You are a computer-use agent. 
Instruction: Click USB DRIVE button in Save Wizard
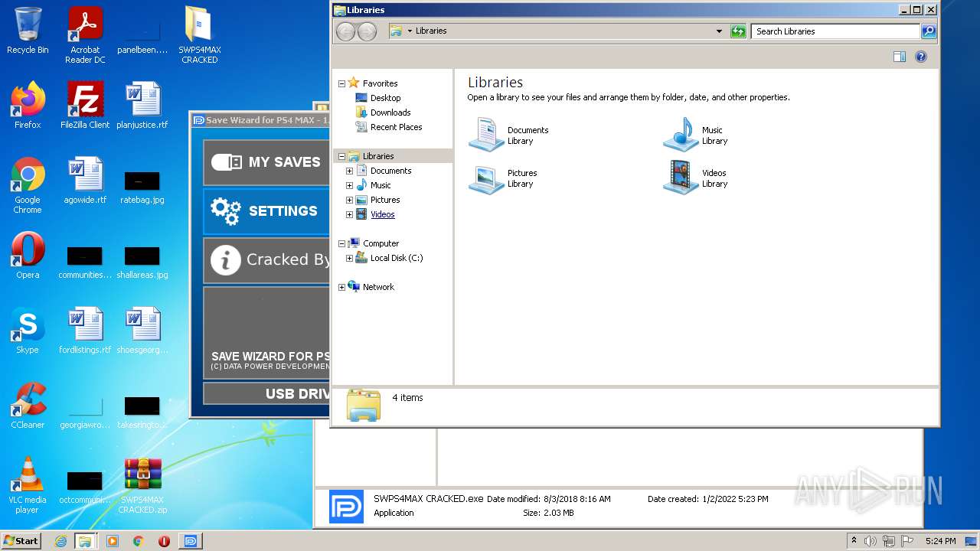click(266, 393)
